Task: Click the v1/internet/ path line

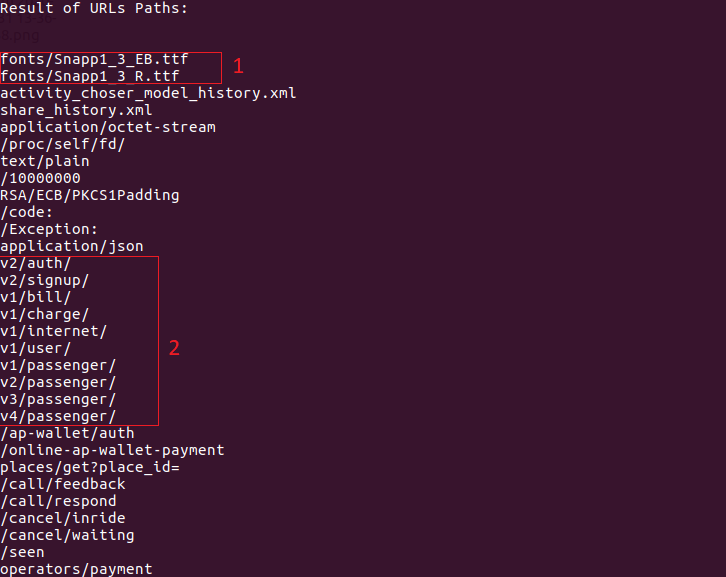Action: click(x=53, y=331)
